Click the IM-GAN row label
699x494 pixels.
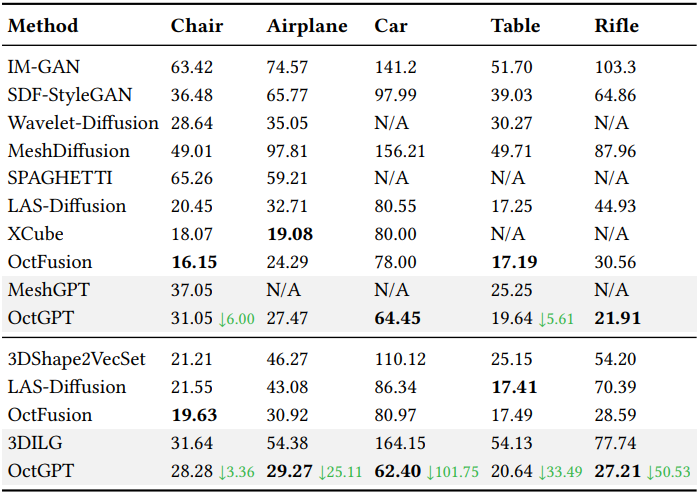click(x=44, y=68)
